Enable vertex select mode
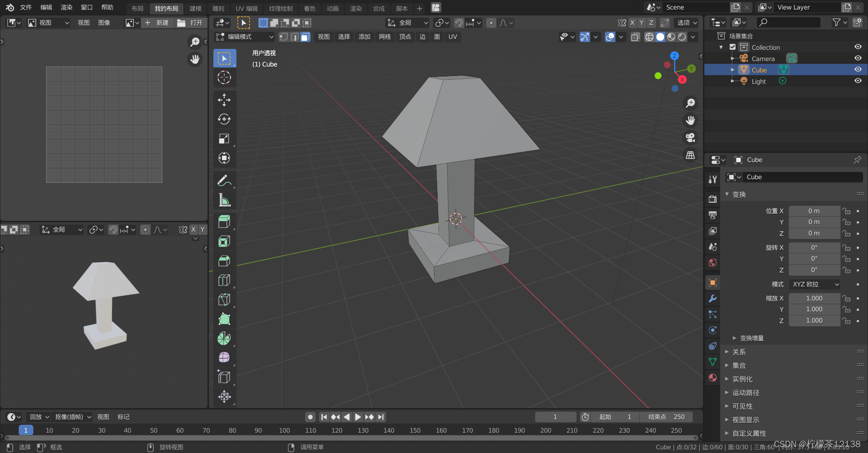The width and height of the screenshot is (868, 453). coord(284,37)
